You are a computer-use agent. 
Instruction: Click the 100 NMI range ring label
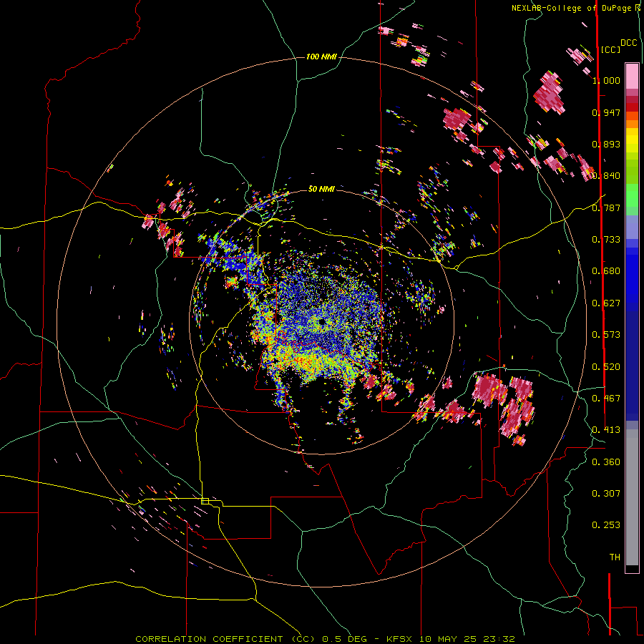coord(321,57)
